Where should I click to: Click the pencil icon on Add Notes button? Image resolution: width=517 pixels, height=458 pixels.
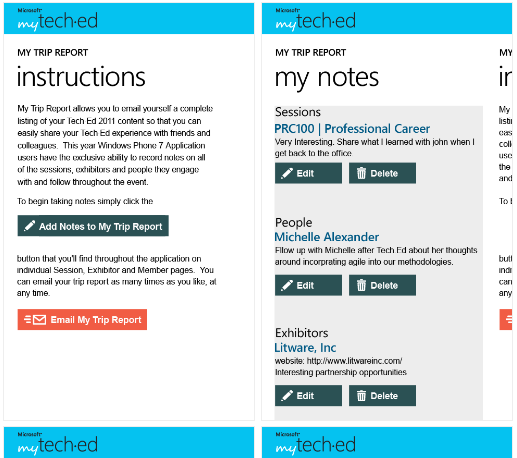pyautogui.click(x=29, y=226)
